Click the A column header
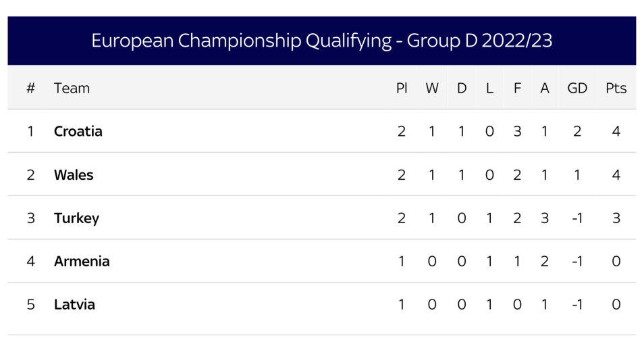Viewport: 644px width, 338px height. (545, 88)
